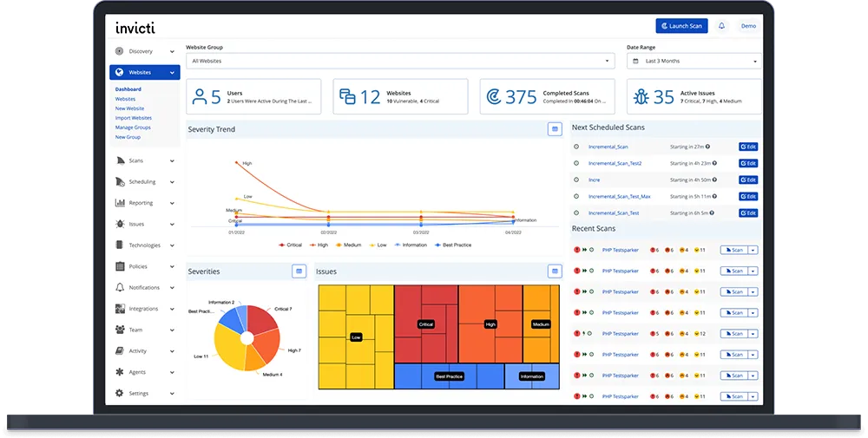Click the red Critical pie slice
Image resolution: width=868 pixels, height=438 pixels.
262,319
